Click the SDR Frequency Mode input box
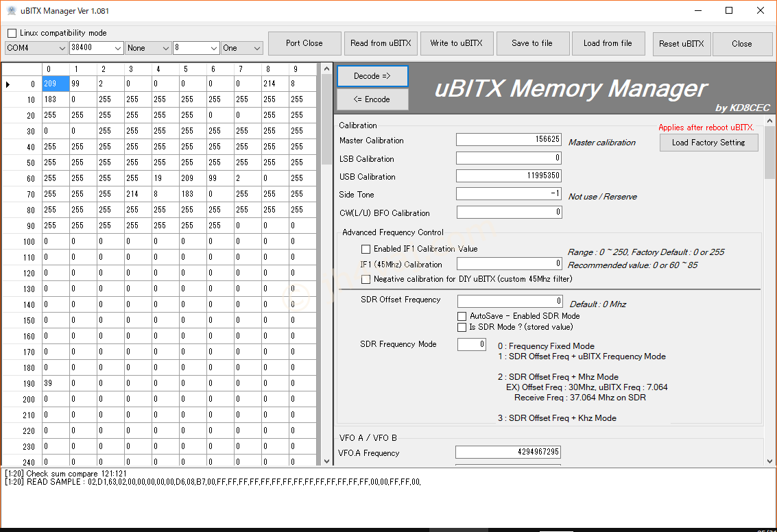 coord(472,344)
